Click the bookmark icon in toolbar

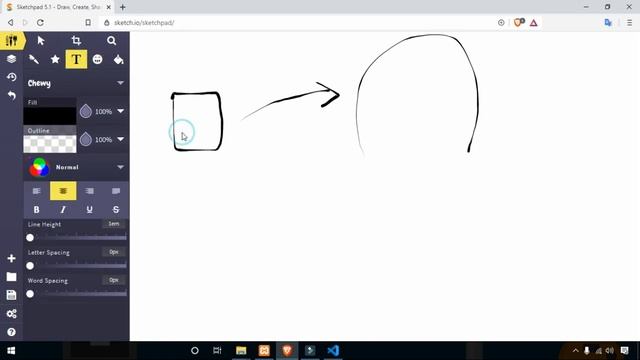click(x=88, y=22)
